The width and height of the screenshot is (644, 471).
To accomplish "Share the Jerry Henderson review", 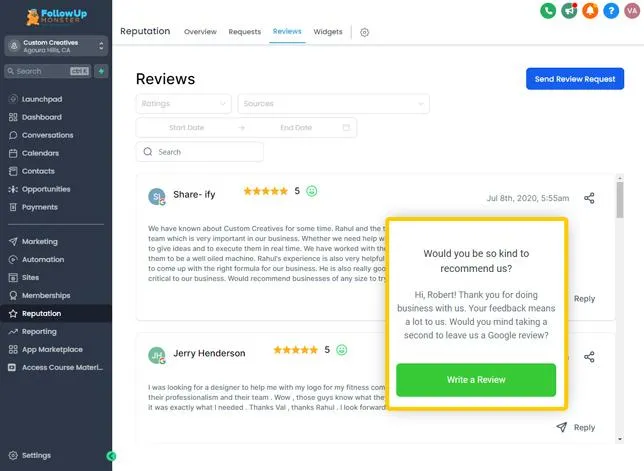I will [589, 356].
